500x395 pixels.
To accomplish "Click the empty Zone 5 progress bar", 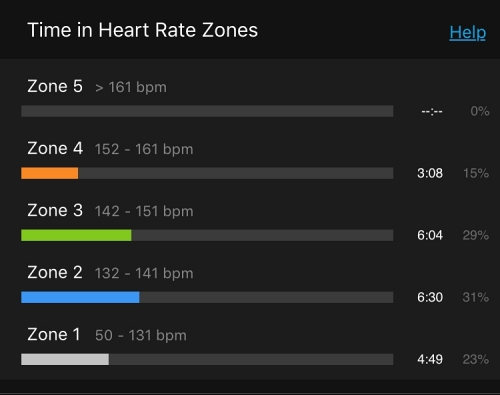I will point(207,111).
